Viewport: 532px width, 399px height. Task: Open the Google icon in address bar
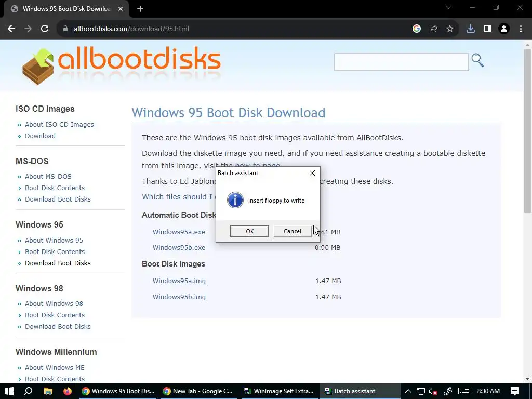tap(417, 29)
